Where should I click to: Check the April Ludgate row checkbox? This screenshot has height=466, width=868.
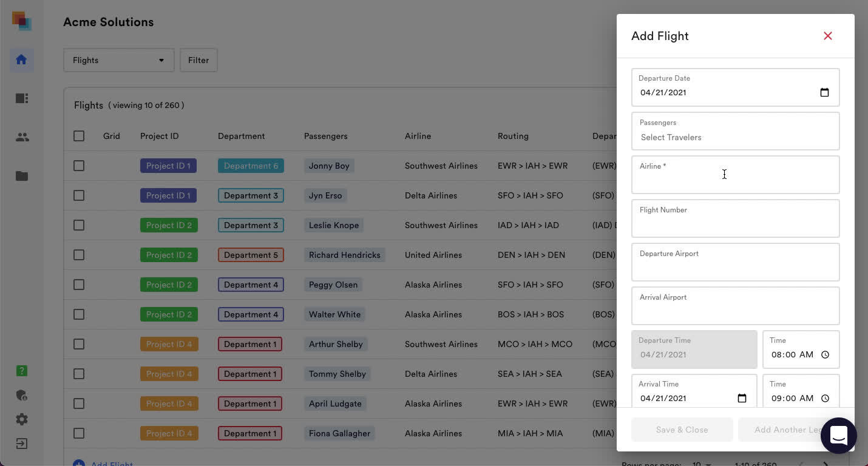pyautogui.click(x=79, y=404)
